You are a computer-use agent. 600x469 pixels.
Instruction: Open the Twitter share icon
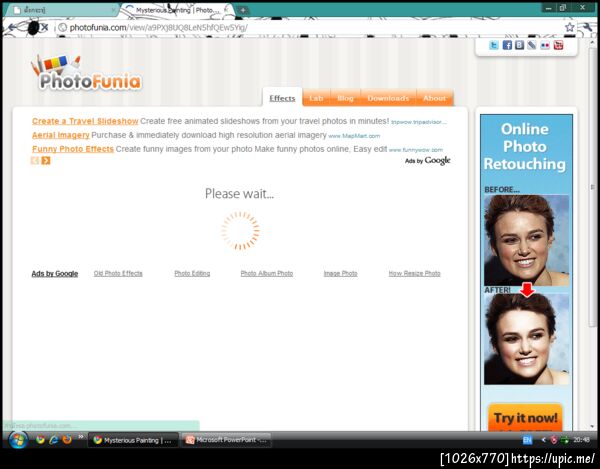point(494,46)
